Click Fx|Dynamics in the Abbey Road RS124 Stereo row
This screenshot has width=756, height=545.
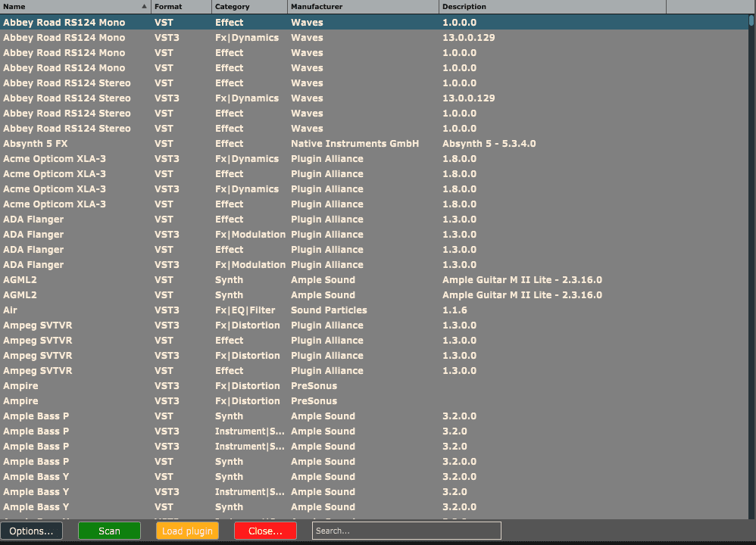pyautogui.click(x=247, y=98)
